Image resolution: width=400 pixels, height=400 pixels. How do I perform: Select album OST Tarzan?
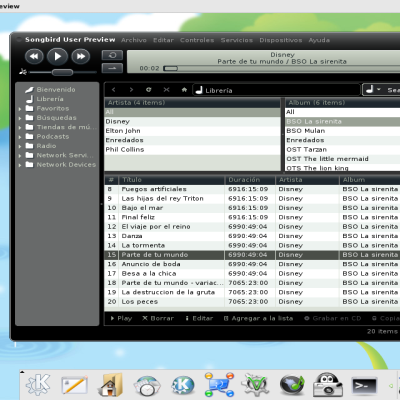pos(343,149)
